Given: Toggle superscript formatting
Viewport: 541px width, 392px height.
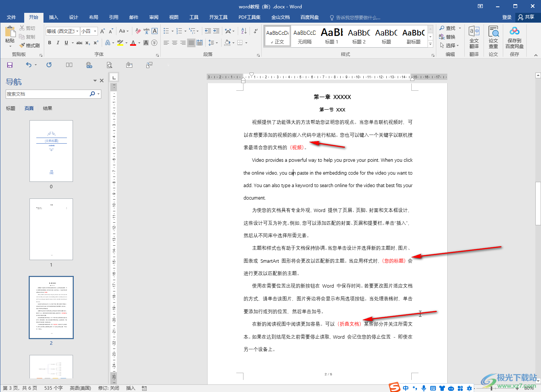Looking at the screenshot, I should (x=96, y=43).
